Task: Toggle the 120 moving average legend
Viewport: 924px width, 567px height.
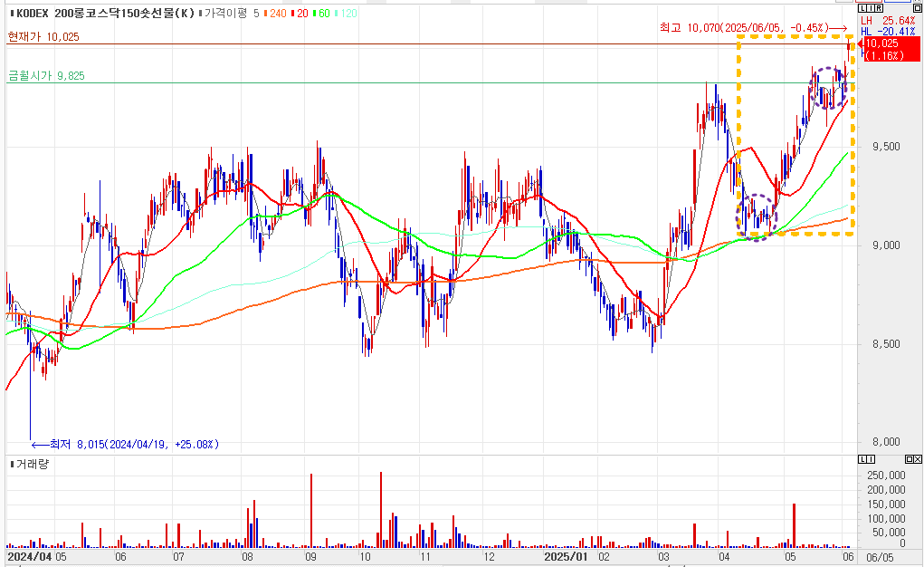Action: click(348, 14)
